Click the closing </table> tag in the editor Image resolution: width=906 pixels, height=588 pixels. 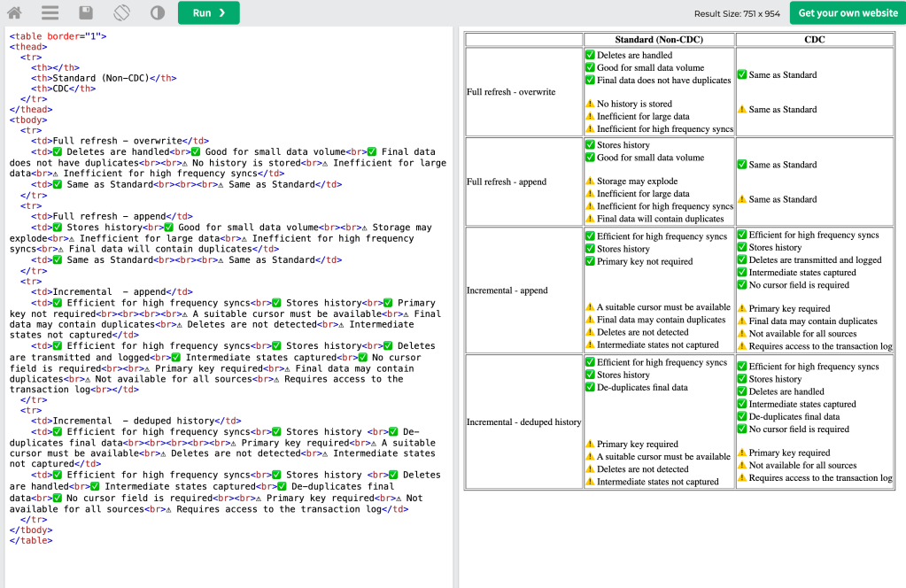(31, 540)
